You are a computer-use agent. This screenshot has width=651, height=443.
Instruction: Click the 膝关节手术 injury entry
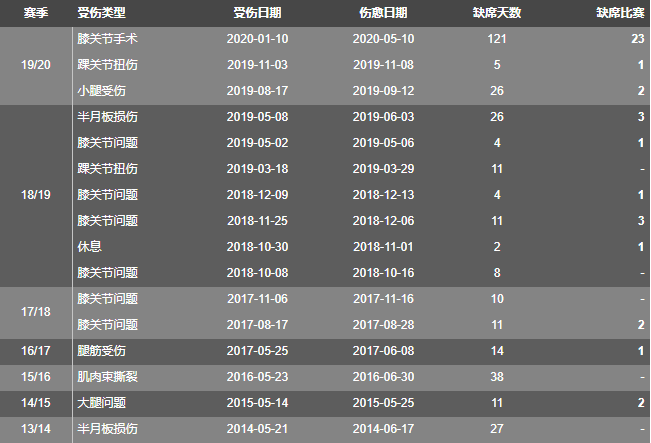(107, 39)
